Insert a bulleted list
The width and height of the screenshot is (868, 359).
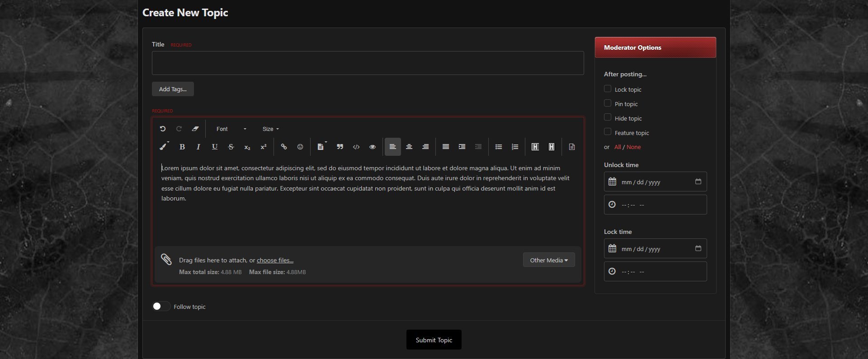499,147
